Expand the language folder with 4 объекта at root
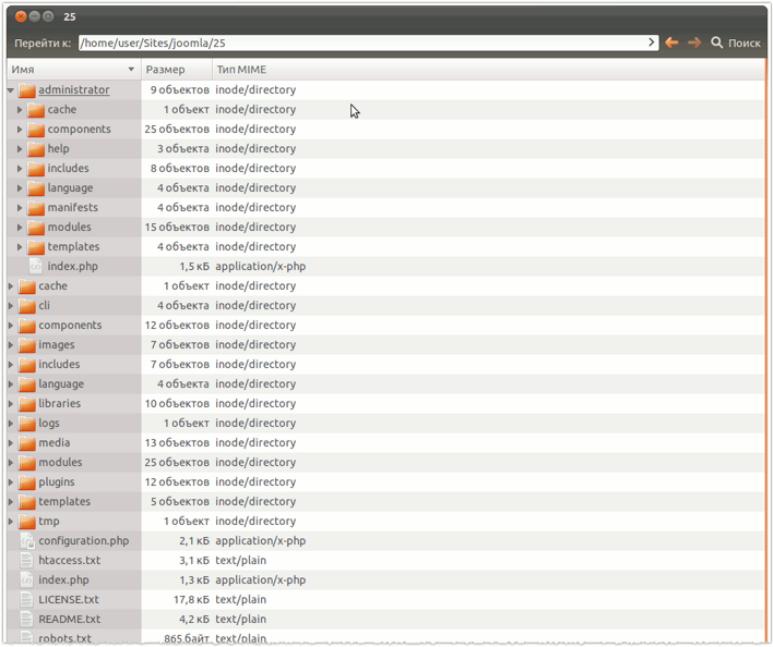 (10, 384)
